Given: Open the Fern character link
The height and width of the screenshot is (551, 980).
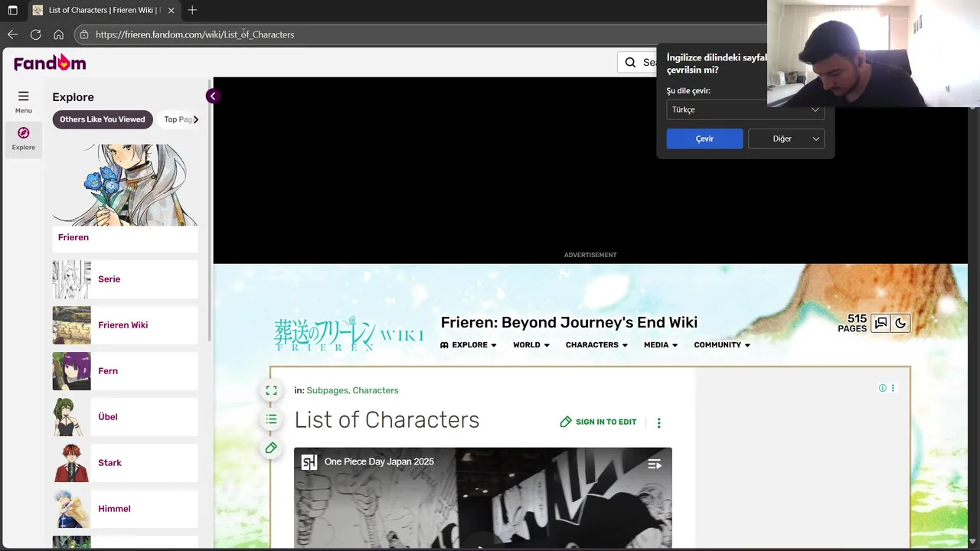Looking at the screenshot, I should (x=108, y=371).
